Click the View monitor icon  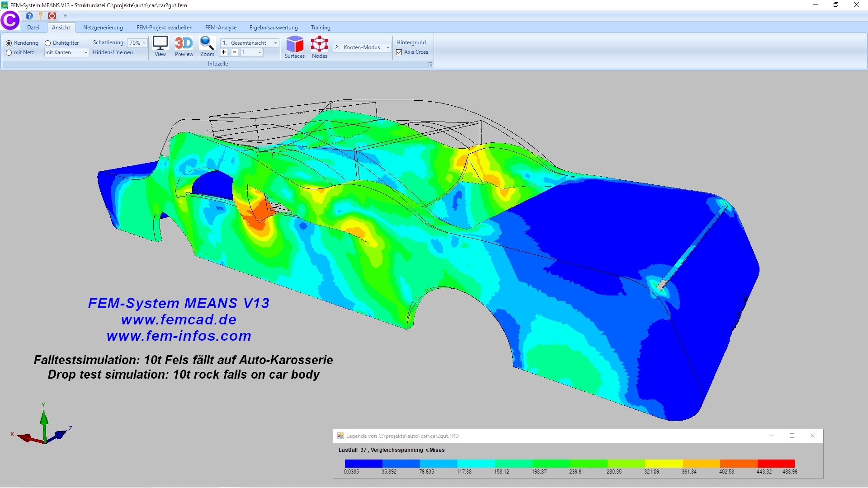(x=160, y=44)
